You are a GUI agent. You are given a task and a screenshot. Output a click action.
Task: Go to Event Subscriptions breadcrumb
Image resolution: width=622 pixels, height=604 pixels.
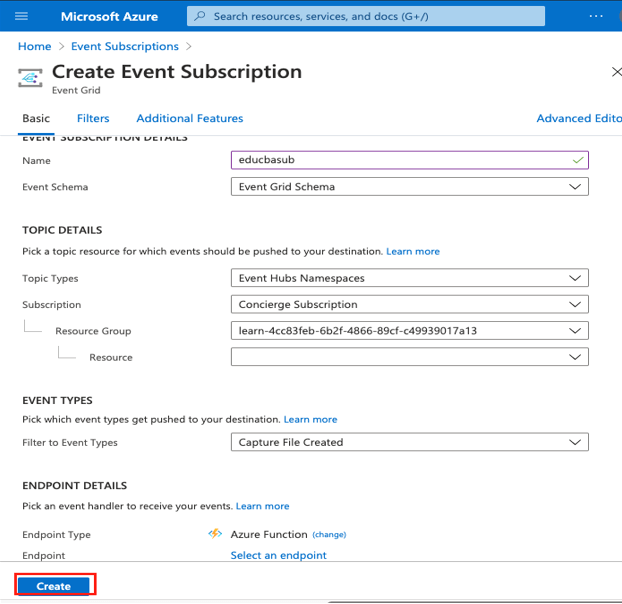pyautogui.click(x=125, y=46)
